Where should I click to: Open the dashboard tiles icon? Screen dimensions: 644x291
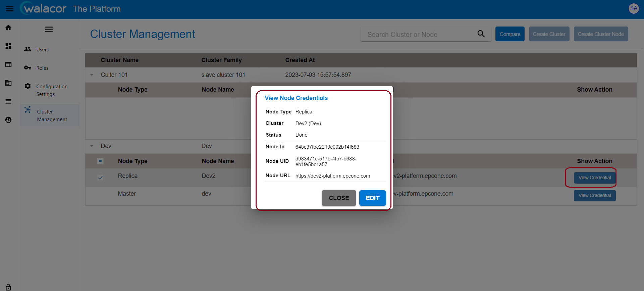(x=8, y=46)
